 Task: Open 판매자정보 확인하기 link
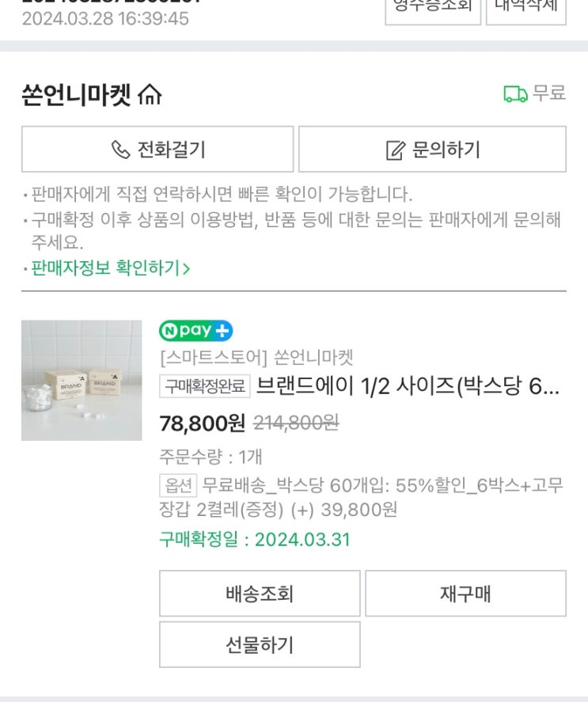105,268
